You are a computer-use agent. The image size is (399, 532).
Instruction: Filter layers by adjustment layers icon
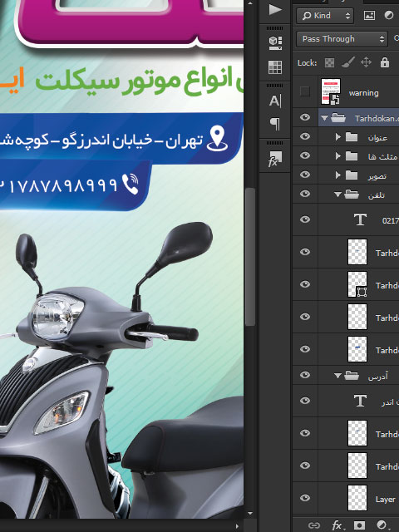pos(389,15)
